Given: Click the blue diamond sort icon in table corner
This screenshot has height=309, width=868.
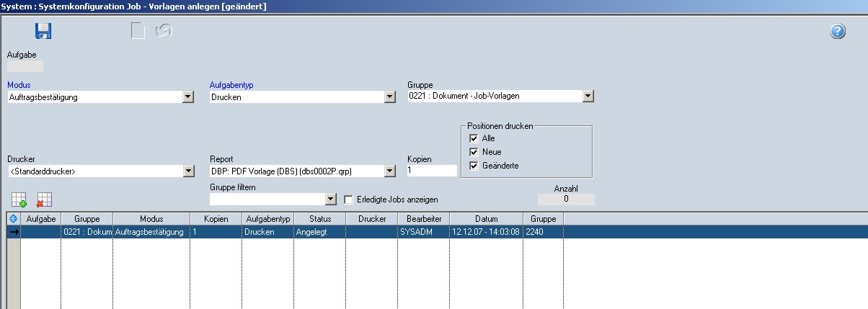Looking at the screenshot, I should 13,218.
